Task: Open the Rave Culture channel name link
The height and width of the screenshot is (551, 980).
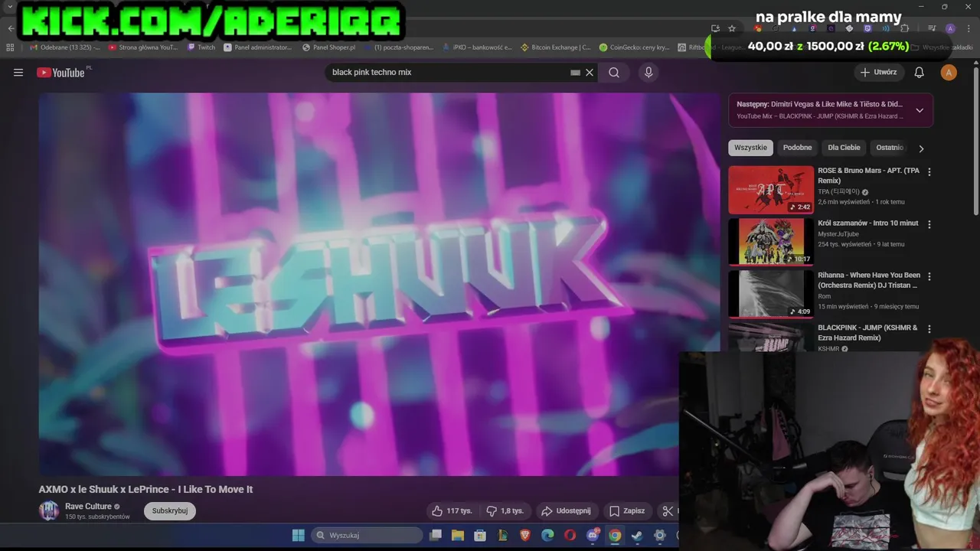Action: pyautogui.click(x=88, y=507)
